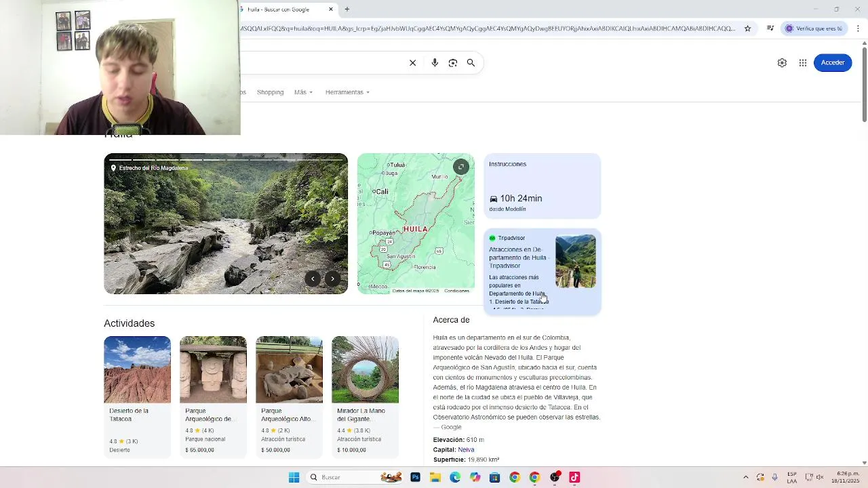Start voice search with the microphone icon
Screen dimensions: 868x488
[x=435, y=62]
